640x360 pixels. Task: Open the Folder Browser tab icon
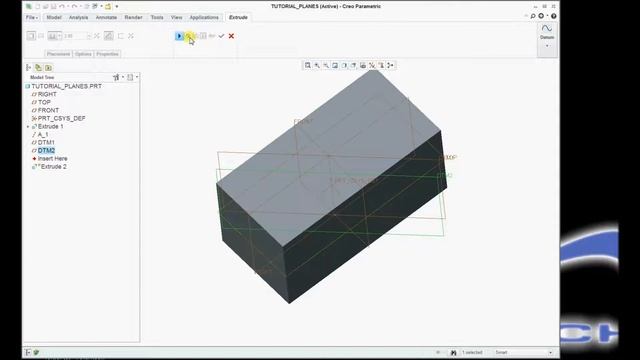(38, 67)
